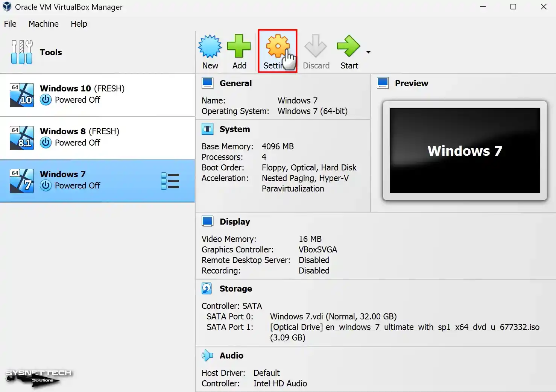The height and width of the screenshot is (392, 556).
Task: Open the Tools icon in the sidebar
Action: point(22,52)
